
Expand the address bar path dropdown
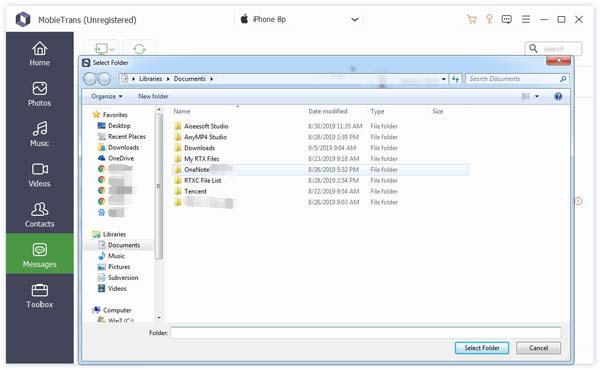[x=443, y=79]
